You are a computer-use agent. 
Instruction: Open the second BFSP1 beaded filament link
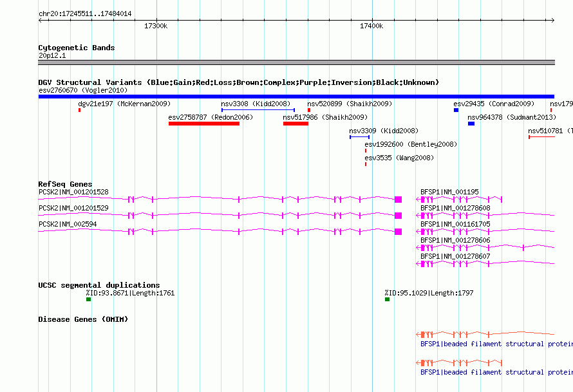pyautogui.click(x=496, y=372)
